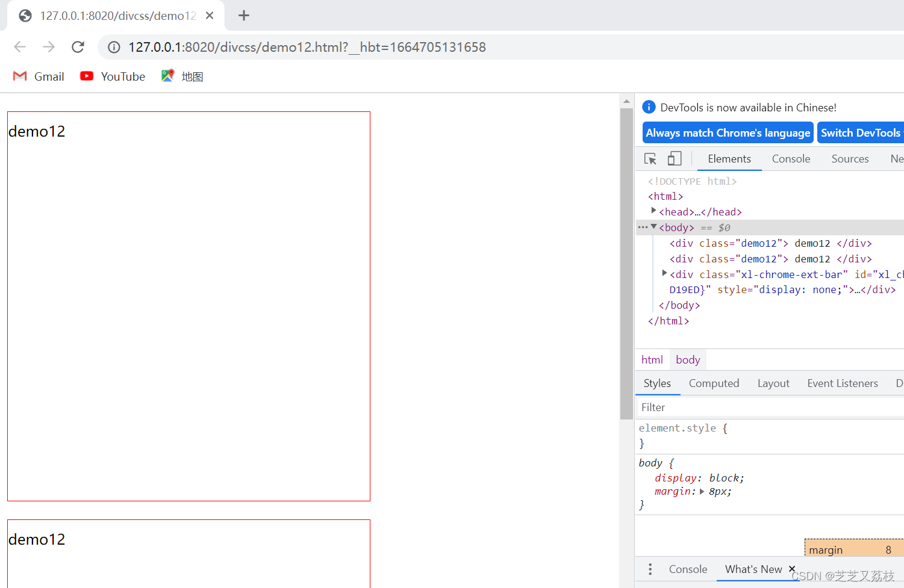The width and height of the screenshot is (904, 588).
Task: Expand the margin shorthand triangle
Action: (x=702, y=491)
